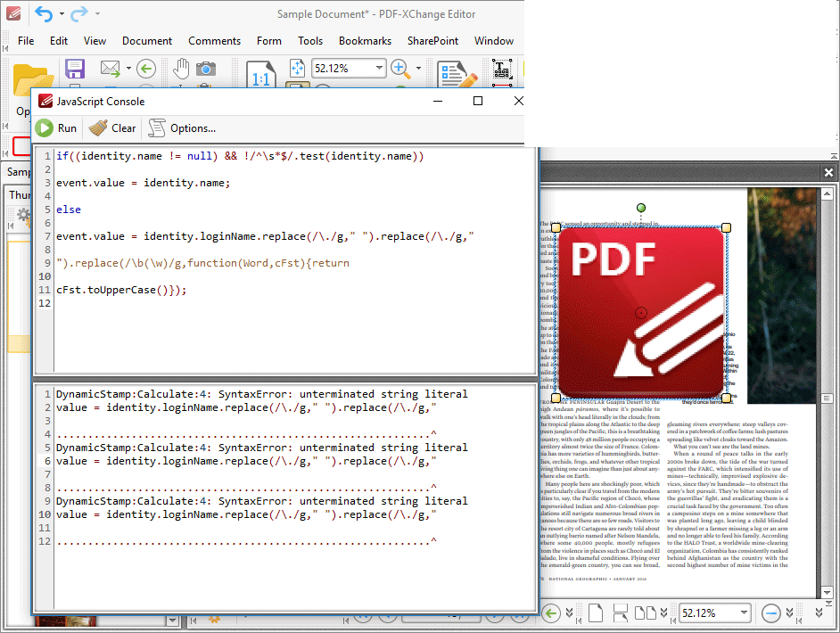Viewport: 840px width, 633px height.
Task: Open the Bookmarks menu
Action: (365, 41)
